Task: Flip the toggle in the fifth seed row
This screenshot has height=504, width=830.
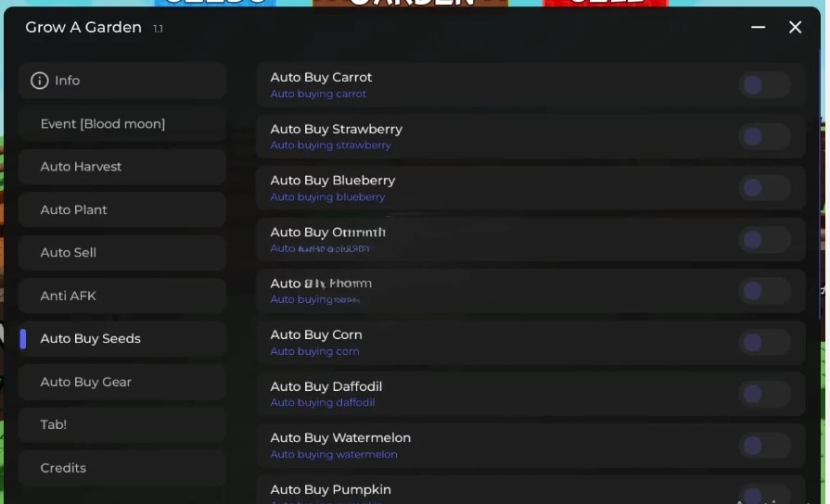Action: point(764,291)
